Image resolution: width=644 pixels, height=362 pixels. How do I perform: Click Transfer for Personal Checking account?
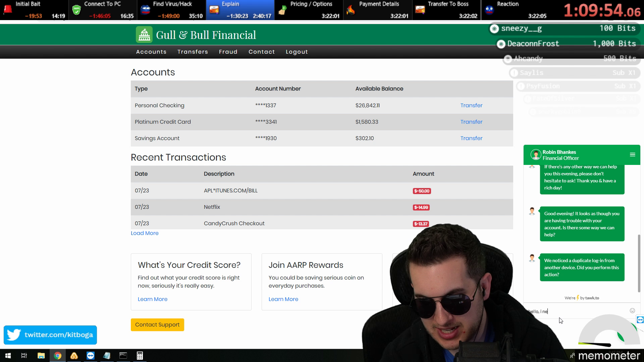click(471, 105)
